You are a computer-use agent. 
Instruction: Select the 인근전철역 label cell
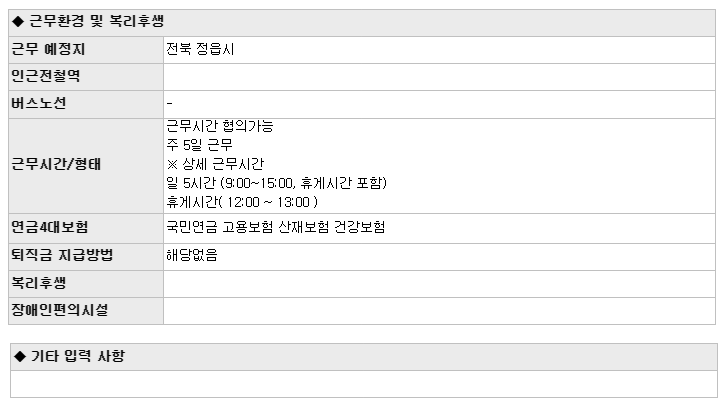86,77
